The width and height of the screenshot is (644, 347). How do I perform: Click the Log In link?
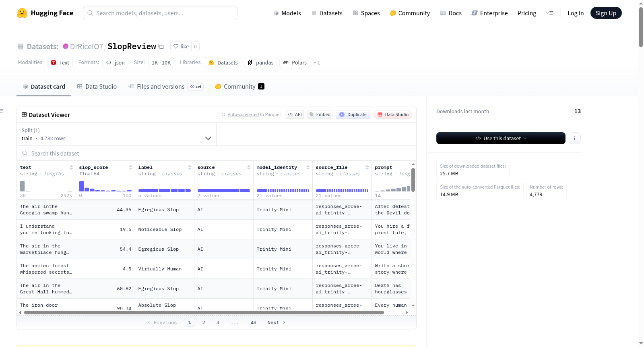[576, 13]
